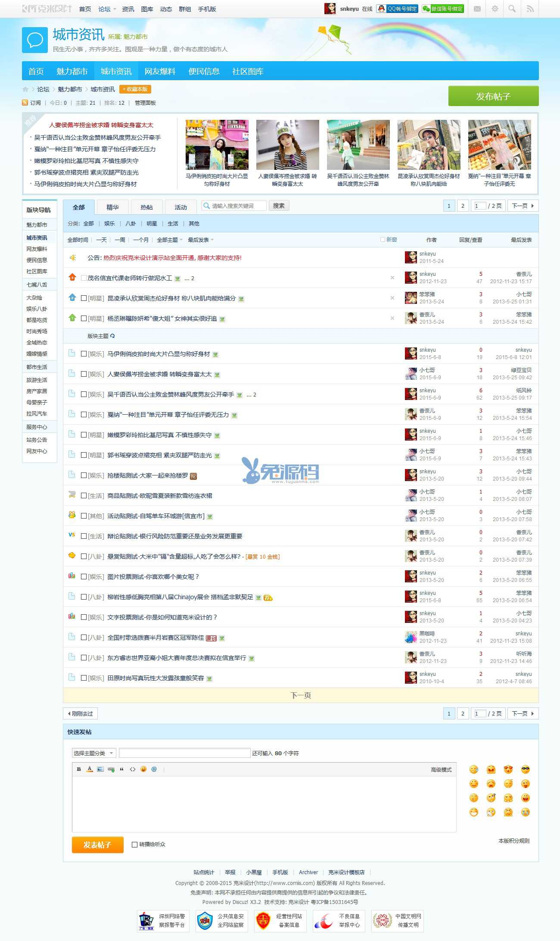Open the 最后发表 sort dropdown
This screenshot has height=941, width=560.
tap(201, 240)
